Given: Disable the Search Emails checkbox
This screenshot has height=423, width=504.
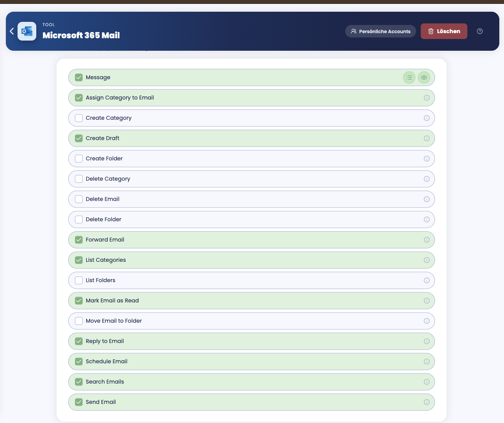Looking at the screenshot, I should point(79,382).
